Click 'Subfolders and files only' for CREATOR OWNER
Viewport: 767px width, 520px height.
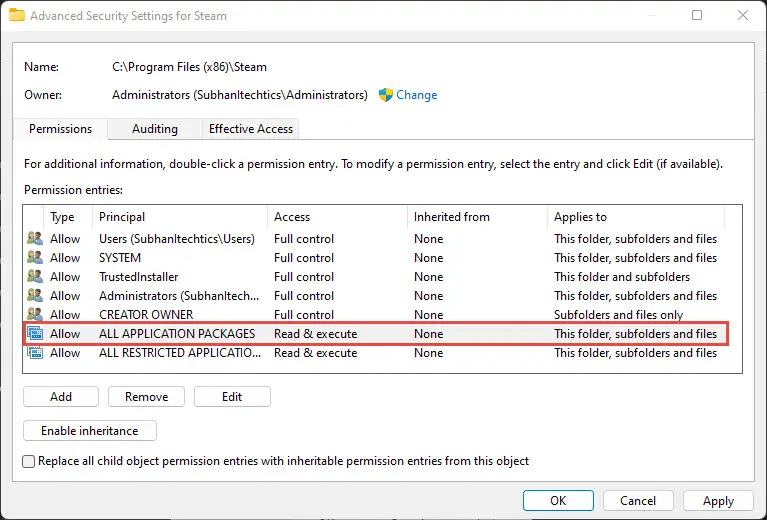click(618, 315)
